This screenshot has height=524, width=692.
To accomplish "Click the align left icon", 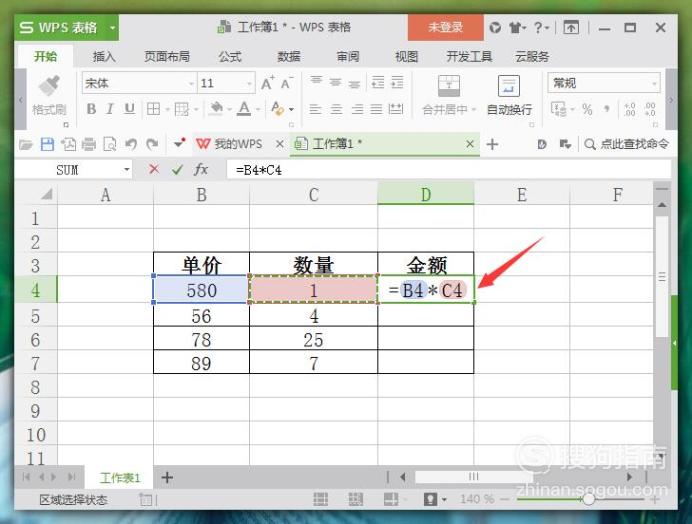I will 315,109.
